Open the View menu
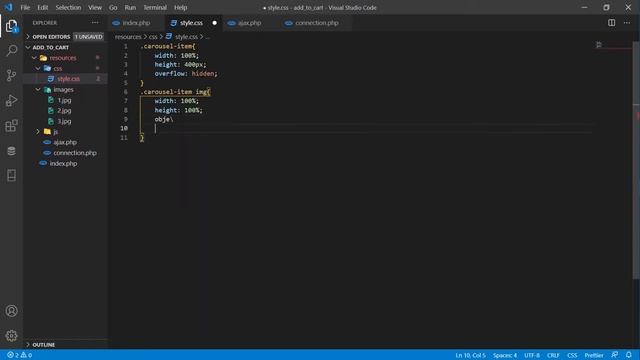Image resolution: width=640 pixels, height=360 pixels. pyautogui.click(x=95, y=7)
